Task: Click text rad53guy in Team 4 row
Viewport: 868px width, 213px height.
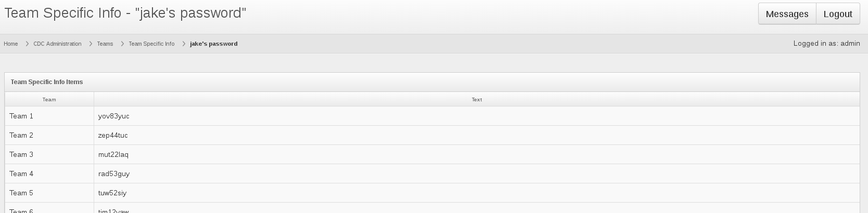Action: click(114, 174)
